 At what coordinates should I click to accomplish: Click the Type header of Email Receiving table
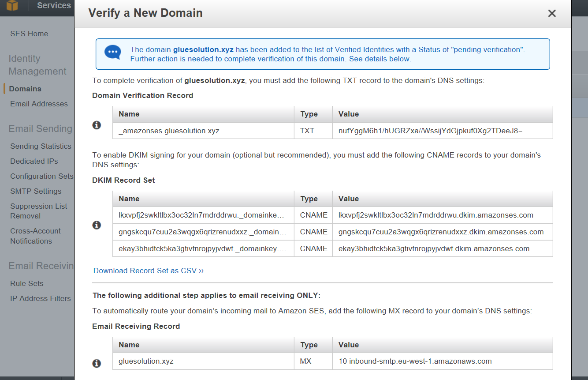313,345
